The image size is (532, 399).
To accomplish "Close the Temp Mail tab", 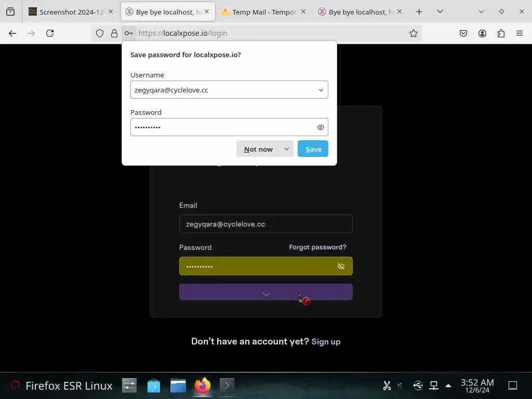I will pyautogui.click(x=303, y=11).
